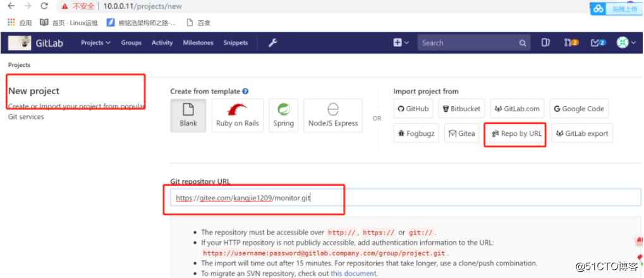Screen dimensions: 644x278
Task: Click the 'New project' heading text
Action: point(34,91)
